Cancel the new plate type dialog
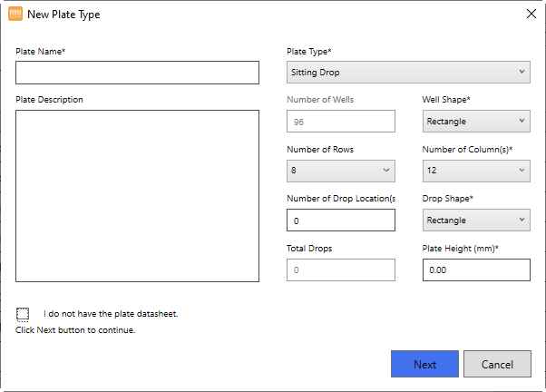This screenshot has height=392, width=546. 497,364
